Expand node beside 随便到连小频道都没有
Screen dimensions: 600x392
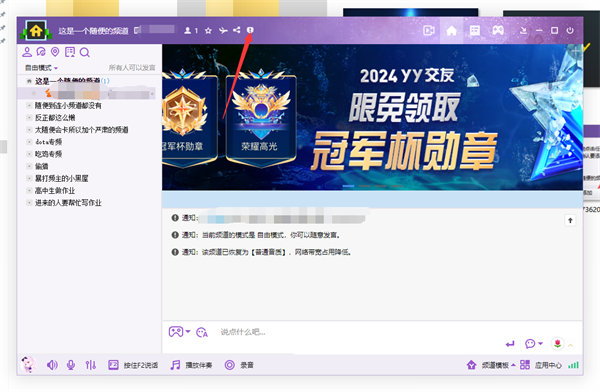tap(29, 105)
